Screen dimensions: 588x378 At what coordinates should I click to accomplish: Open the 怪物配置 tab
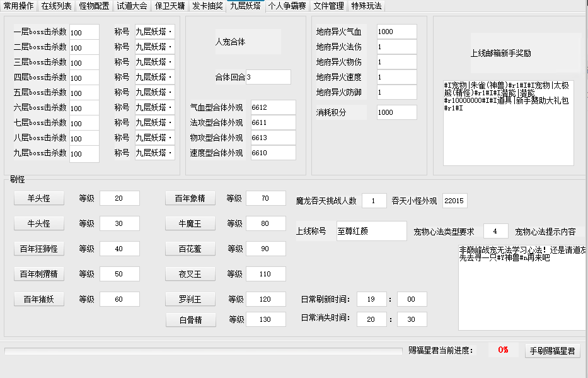coord(94,6)
